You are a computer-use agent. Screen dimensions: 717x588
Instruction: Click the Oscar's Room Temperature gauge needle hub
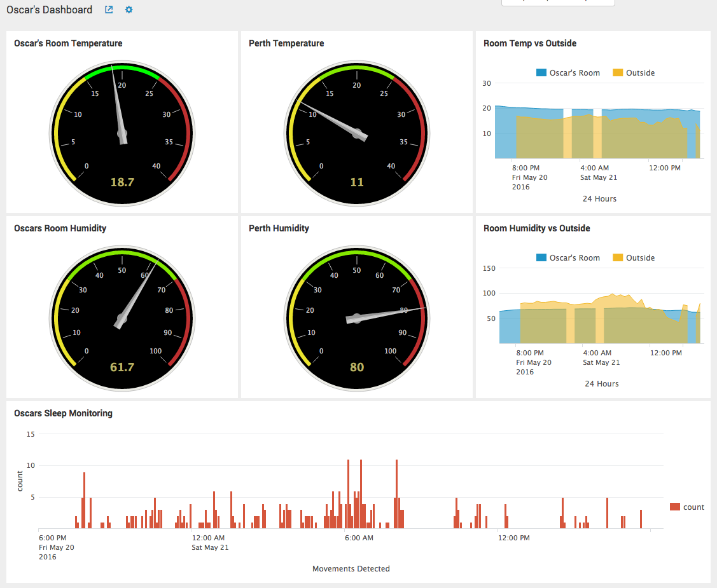[122, 134]
